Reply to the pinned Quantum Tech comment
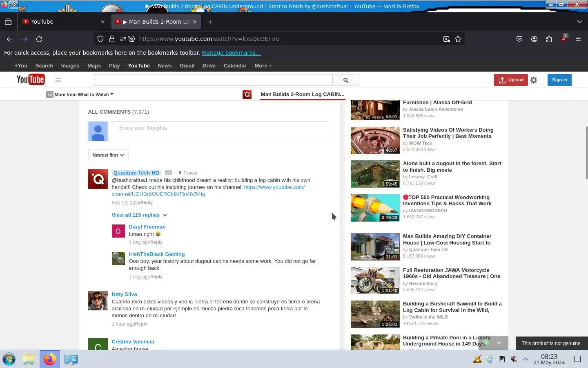Screen dimensions: 588x368 point(147,202)
